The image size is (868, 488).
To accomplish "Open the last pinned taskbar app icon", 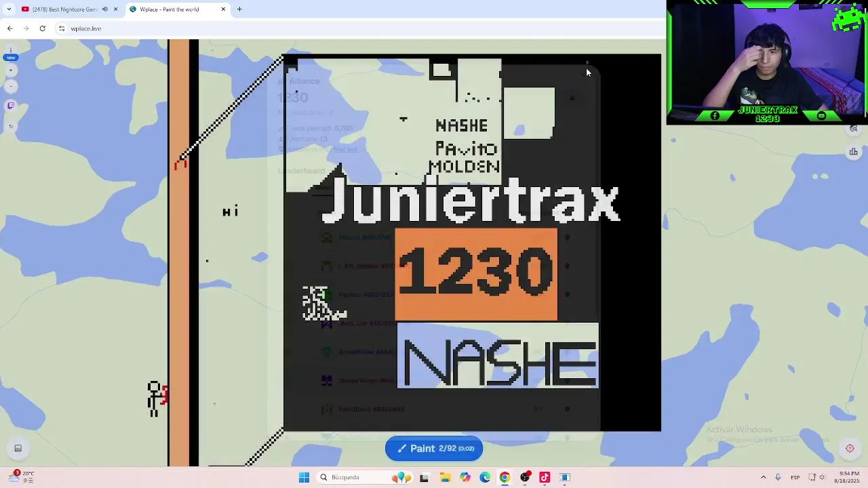I will coord(564,477).
